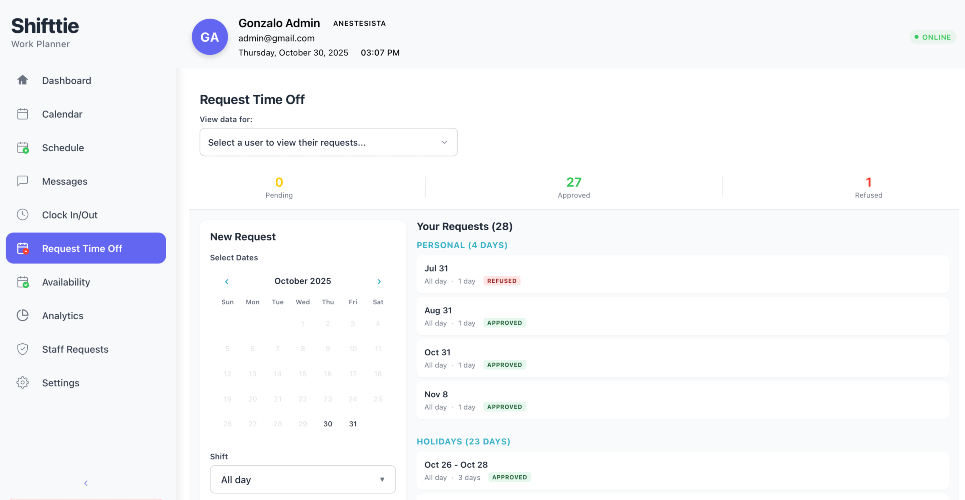Viewport: 965px width, 500px height.
Task: Collapse the sidebar with the chevron arrow
Action: (86, 483)
